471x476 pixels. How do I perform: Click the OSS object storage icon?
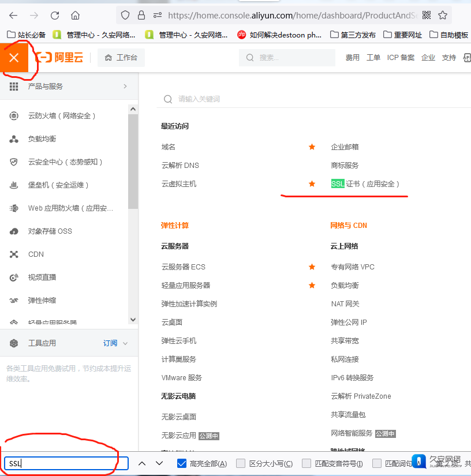point(14,231)
